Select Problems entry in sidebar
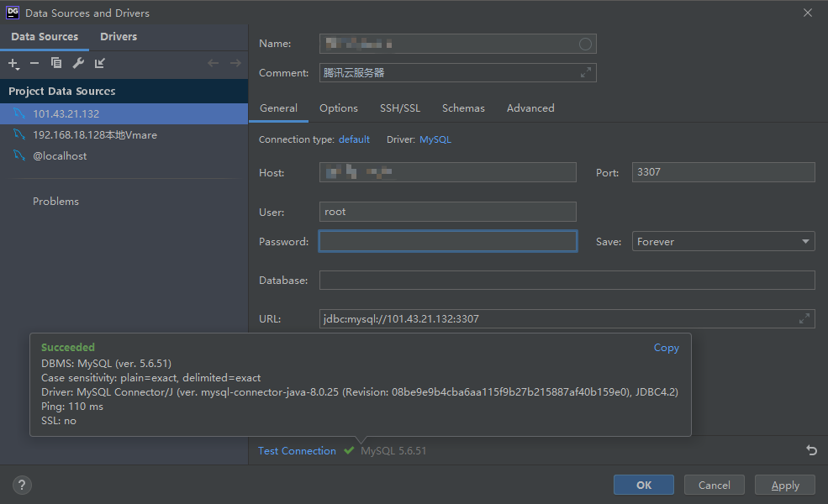The image size is (828, 504). [55, 201]
